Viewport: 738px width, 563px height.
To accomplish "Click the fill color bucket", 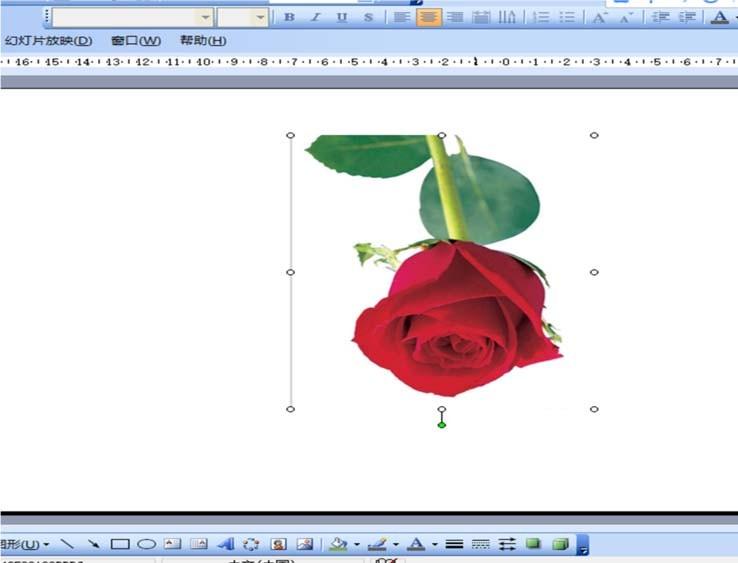I will coord(337,545).
